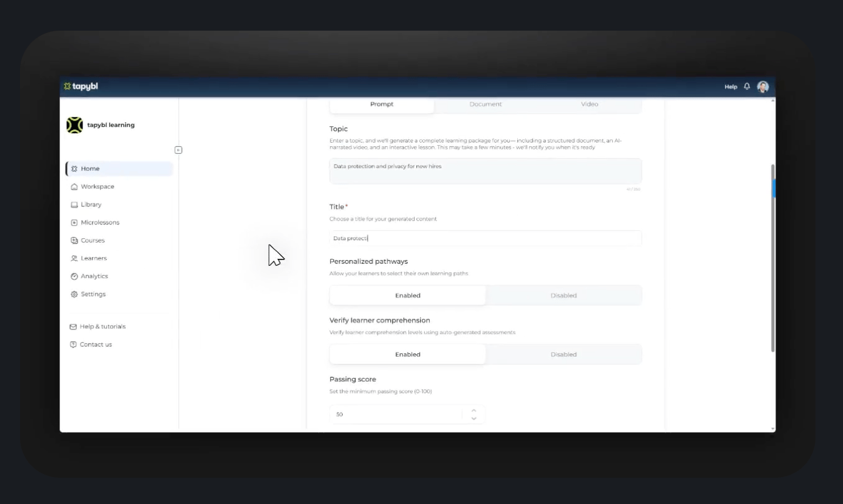Focus the Title input field
This screenshot has height=504, width=843.
(x=485, y=238)
